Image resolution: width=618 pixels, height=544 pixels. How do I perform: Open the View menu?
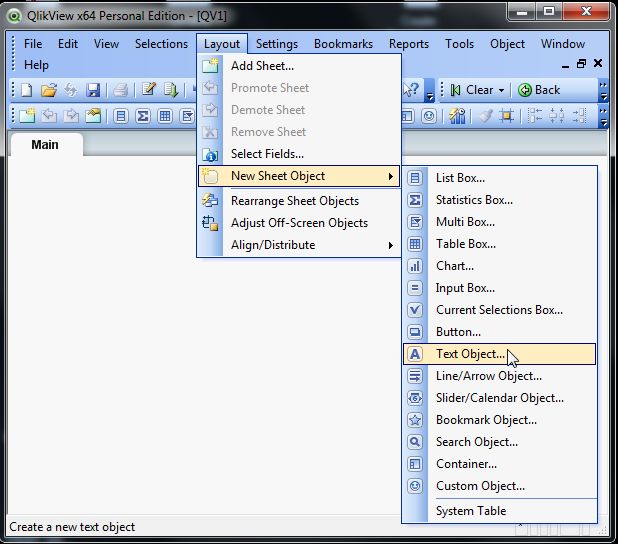[106, 44]
